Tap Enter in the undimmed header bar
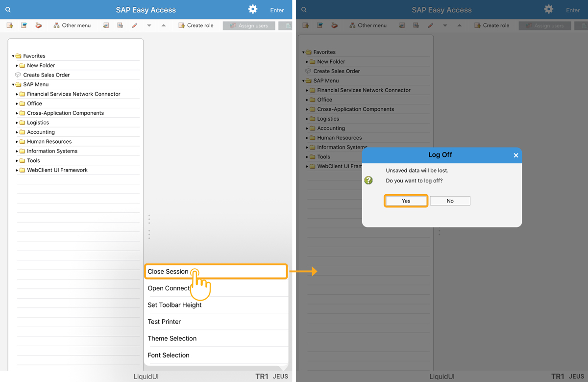Screen dimensions: 588x382 click(277, 10)
